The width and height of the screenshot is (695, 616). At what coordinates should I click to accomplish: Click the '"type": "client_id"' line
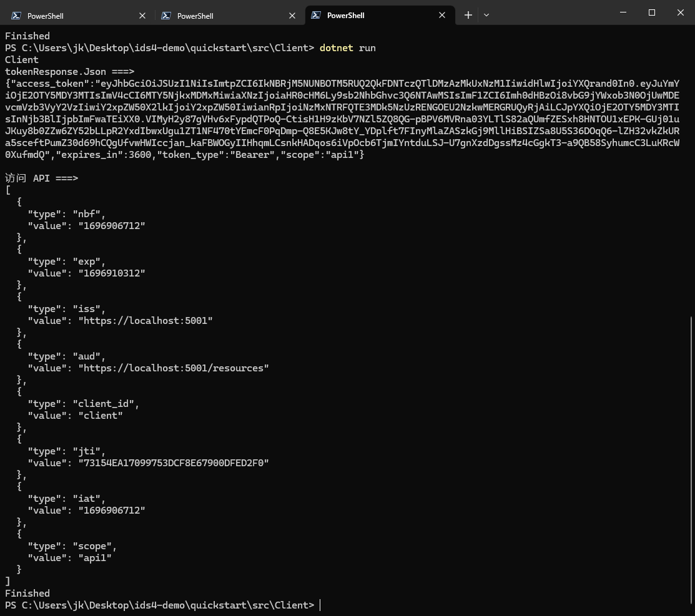(x=84, y=404)
